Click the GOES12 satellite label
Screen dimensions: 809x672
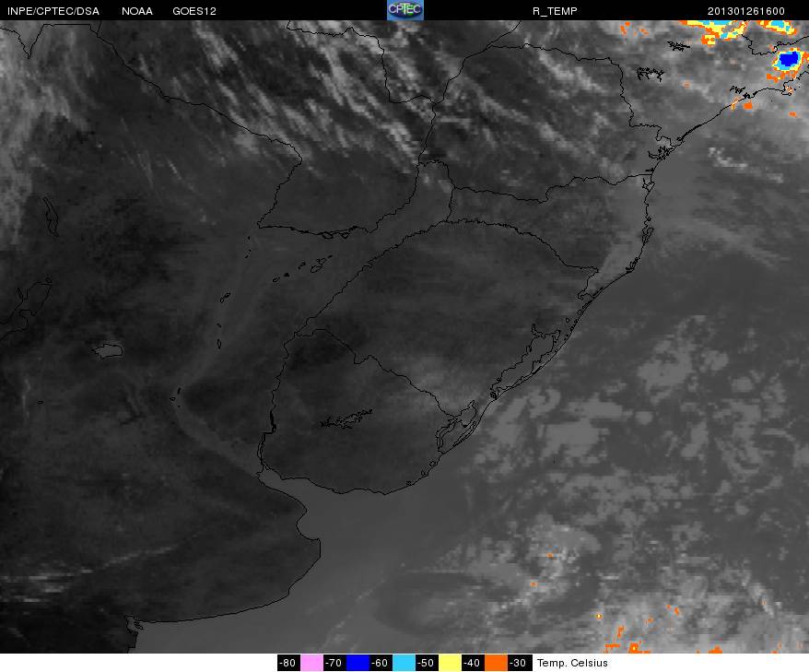pos(194,11)
